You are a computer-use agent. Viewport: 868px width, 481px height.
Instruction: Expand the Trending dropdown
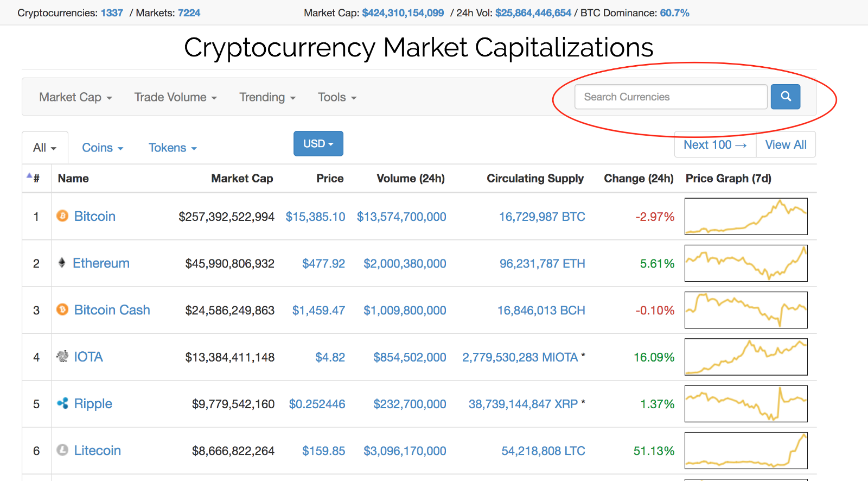[267, 97]
